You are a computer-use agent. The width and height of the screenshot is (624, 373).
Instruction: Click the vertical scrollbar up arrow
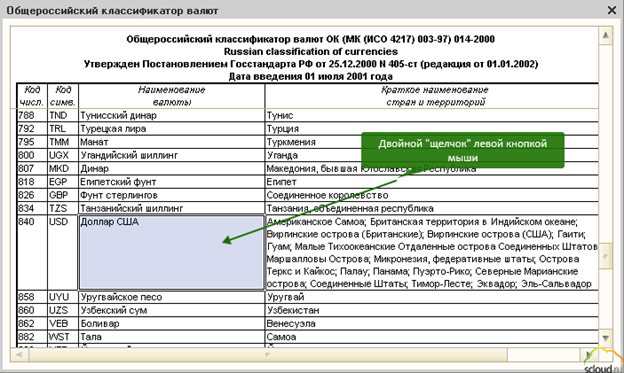tap(605, 35)
